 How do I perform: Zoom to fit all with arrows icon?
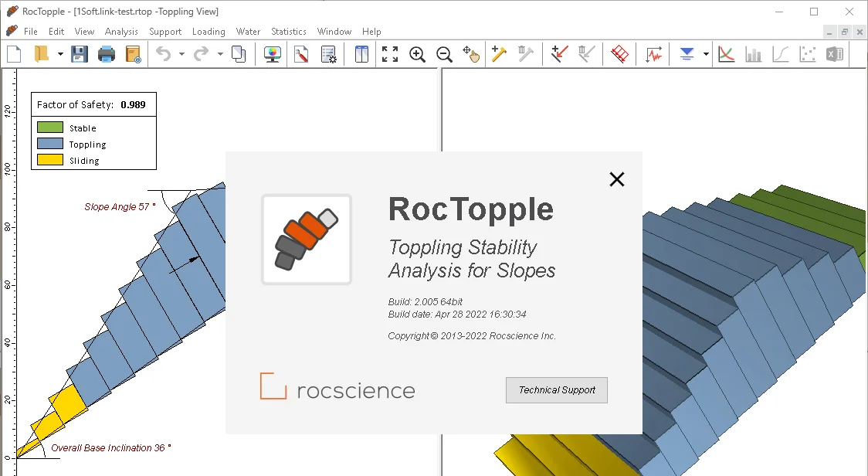[x=390, y=54]
